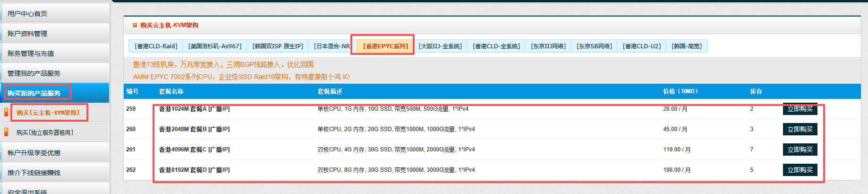This screenshot has height=194, width=868.
Task: Open 购买[独立服务器租用] submenu link
Action: pos(45,132)
